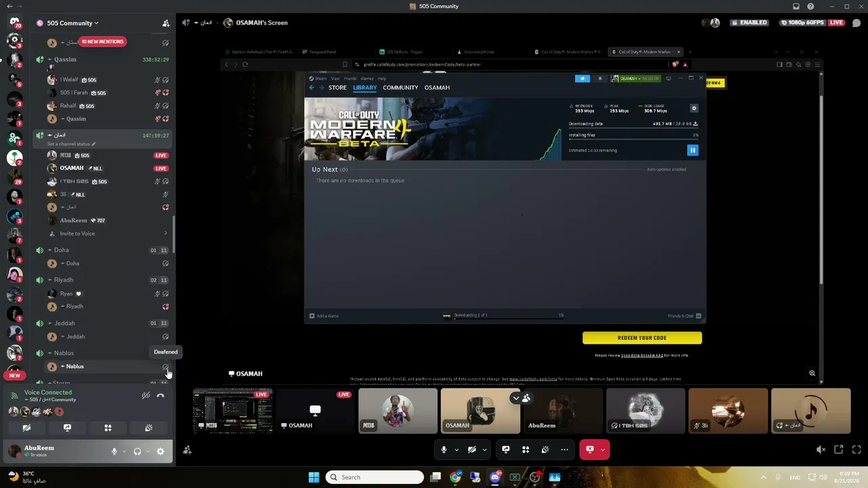Screen dimensions: 868x488
Task: Zoom the stream with the magnifier icon
Action: [x=812, y=373]
